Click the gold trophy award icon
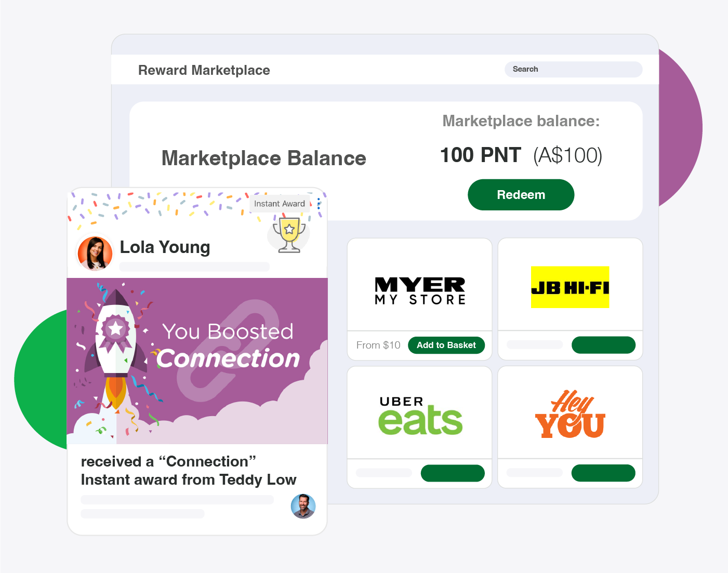Image resolution: width=728 pixels, height=573 pixels. click(289, 235)
